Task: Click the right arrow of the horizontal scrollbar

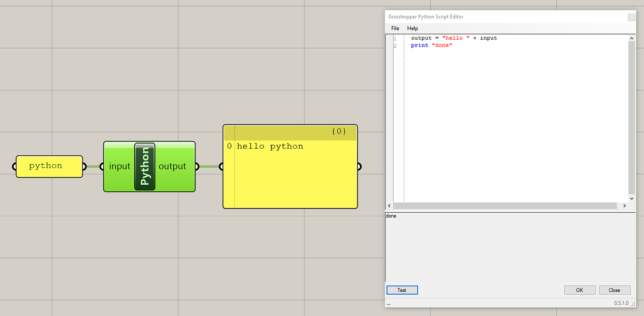Action: 625,206
